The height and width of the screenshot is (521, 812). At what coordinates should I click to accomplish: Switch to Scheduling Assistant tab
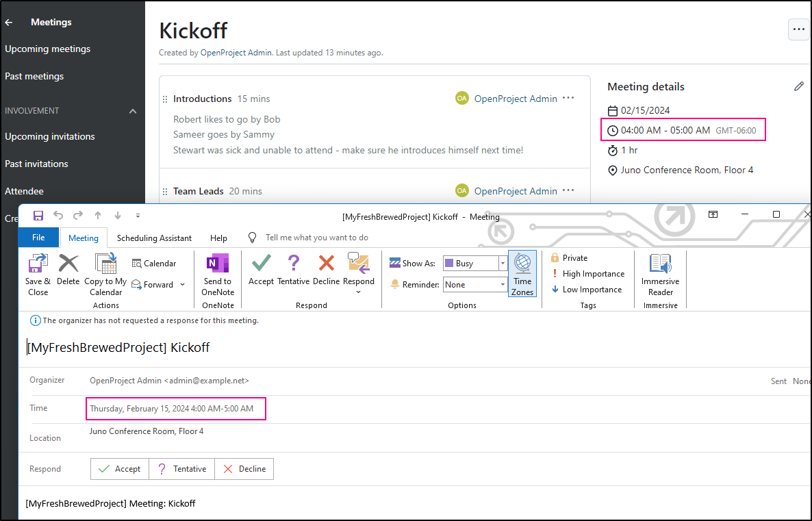(x=154, y=238)
